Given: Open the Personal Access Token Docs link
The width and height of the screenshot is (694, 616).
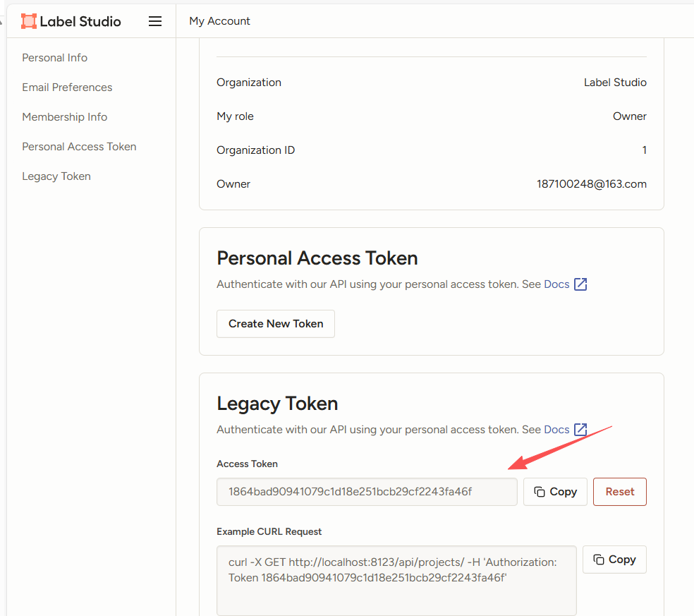Looking at the screenshot, I should [556, 284].
